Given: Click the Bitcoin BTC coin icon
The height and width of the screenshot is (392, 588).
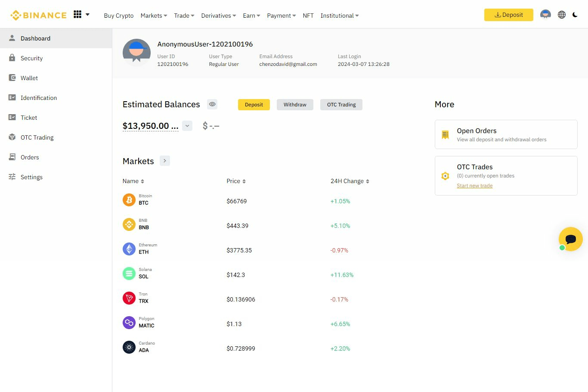Looking at the screenshot, I should [x=129, y=200].
